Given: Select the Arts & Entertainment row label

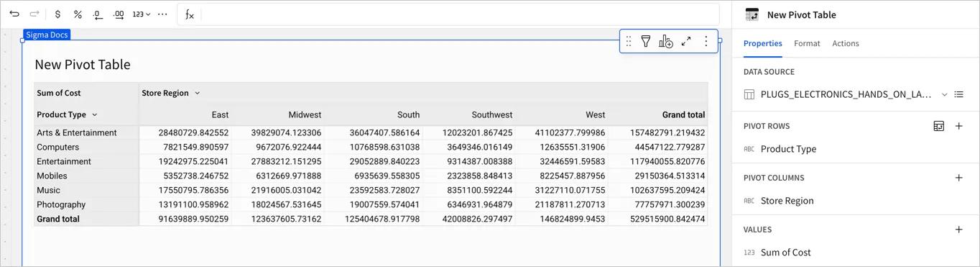Looking at the screenshot, I should [86, 132].
